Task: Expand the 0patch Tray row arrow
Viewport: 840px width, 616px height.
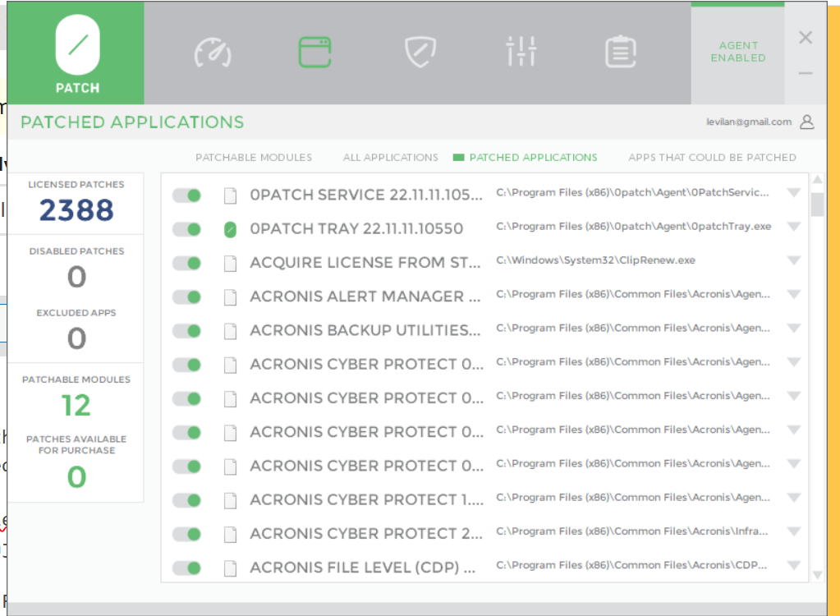Action: click(x=794, y=227)
